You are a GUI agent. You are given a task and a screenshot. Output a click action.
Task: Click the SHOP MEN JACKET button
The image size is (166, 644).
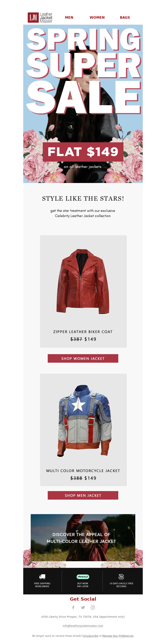[83, 495]
